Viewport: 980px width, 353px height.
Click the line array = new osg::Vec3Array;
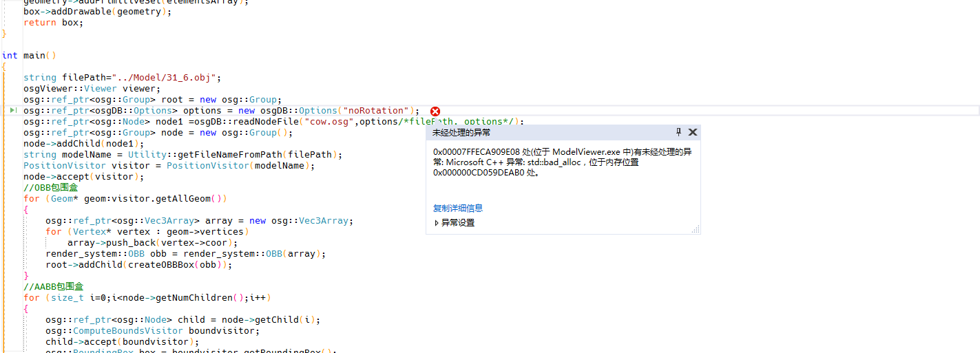tap(200, 220)
